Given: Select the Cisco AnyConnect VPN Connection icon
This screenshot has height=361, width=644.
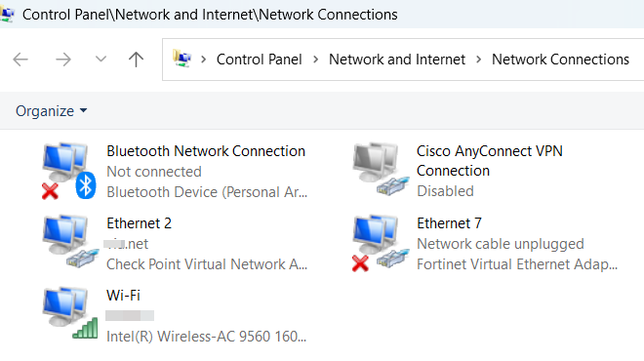Looking at the screenshot, I should [x=382, y=169].
